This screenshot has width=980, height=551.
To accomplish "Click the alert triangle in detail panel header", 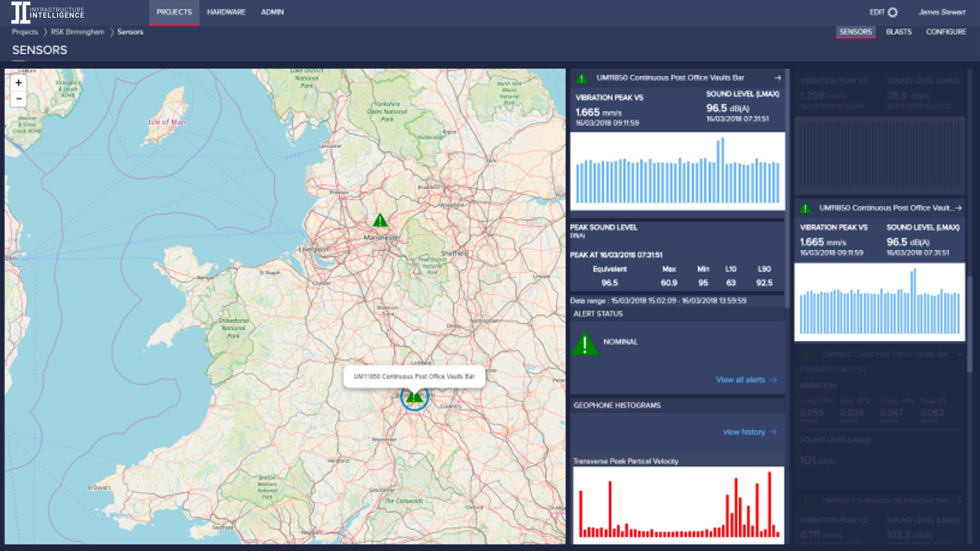I will [x=582, y=78].
